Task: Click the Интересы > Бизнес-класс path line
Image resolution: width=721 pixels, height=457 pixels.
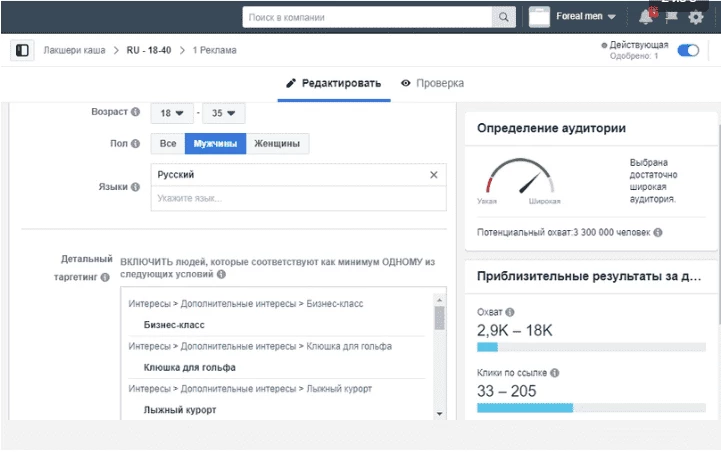Action: 246,304
